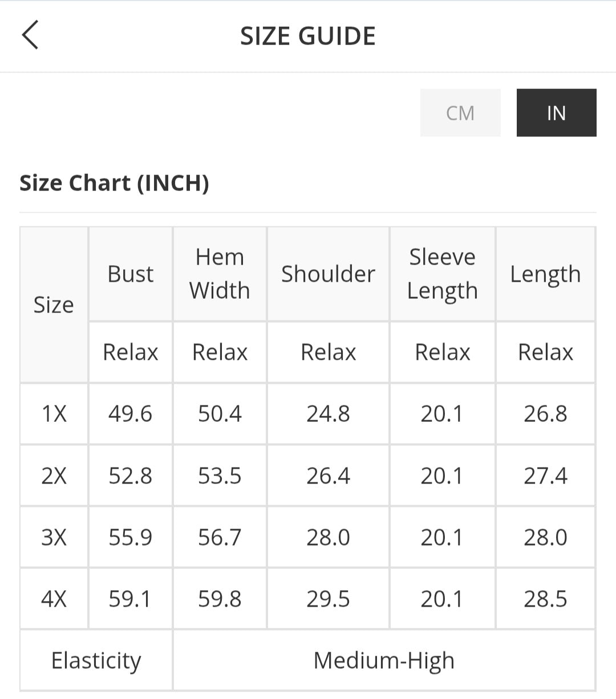Tap the SIZE GUIDE page title
This screenshot has height=699, width=616.
[x=308, y=36]
